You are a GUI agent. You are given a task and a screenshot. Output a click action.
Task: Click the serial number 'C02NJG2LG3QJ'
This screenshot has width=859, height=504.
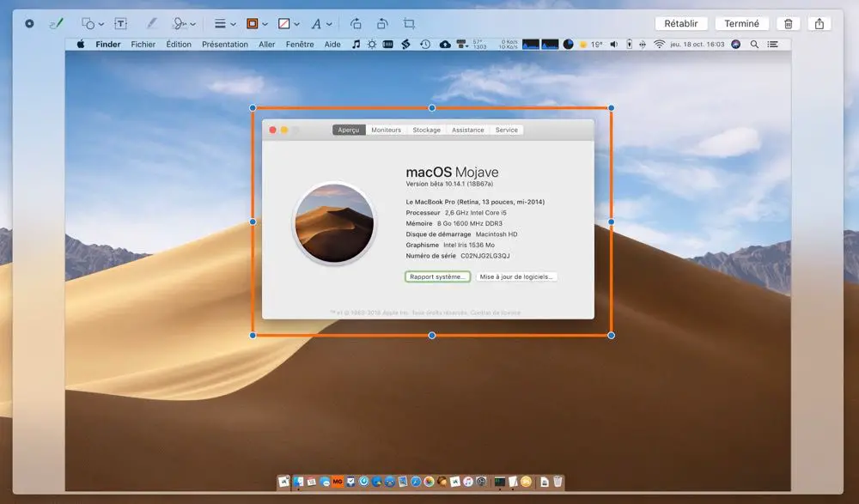pyautogui.click(x=484, y=256)
